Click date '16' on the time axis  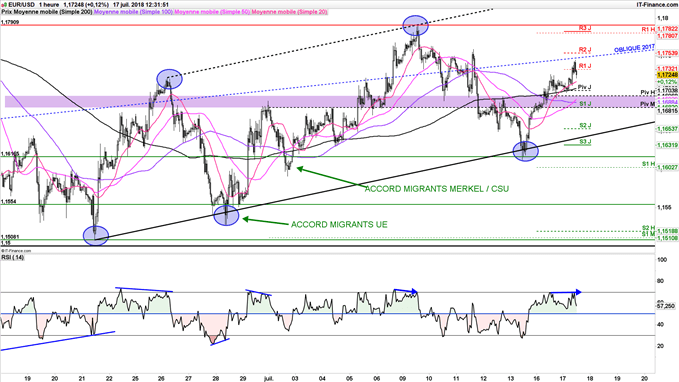pos(537,378)
